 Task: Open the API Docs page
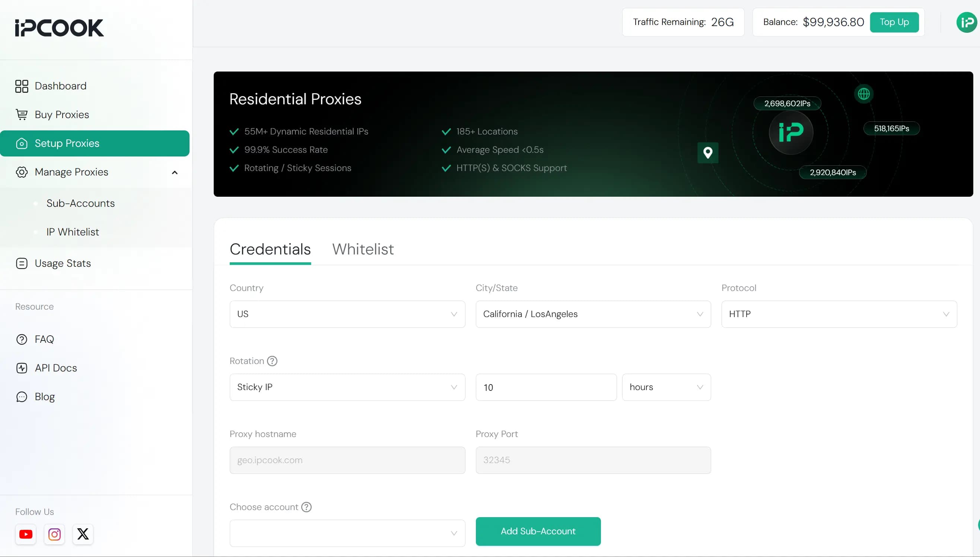[55, 368]
